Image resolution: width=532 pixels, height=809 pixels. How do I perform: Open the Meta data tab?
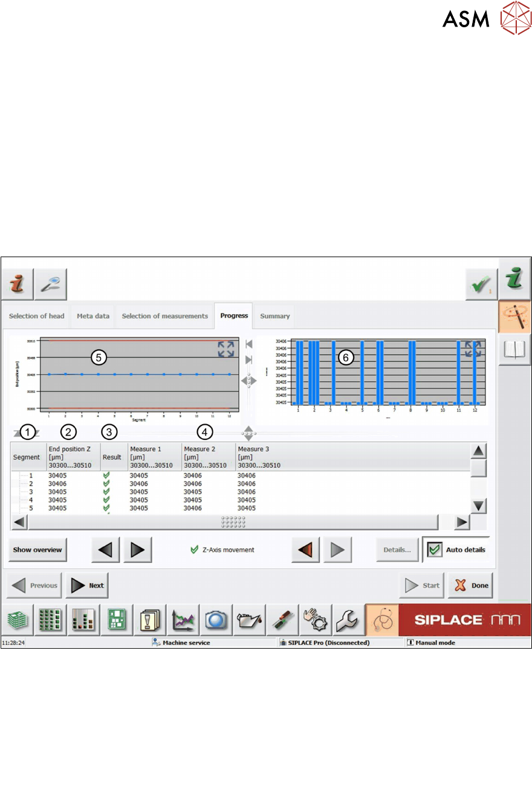[x=93, y=316]
